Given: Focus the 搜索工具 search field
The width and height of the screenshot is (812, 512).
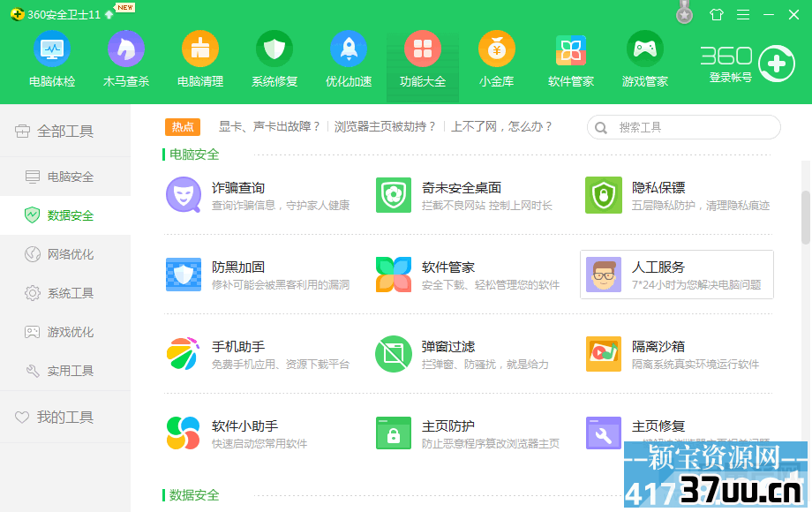Looking at the screenshot, I should pyautogui.click(x=683, y=127).
